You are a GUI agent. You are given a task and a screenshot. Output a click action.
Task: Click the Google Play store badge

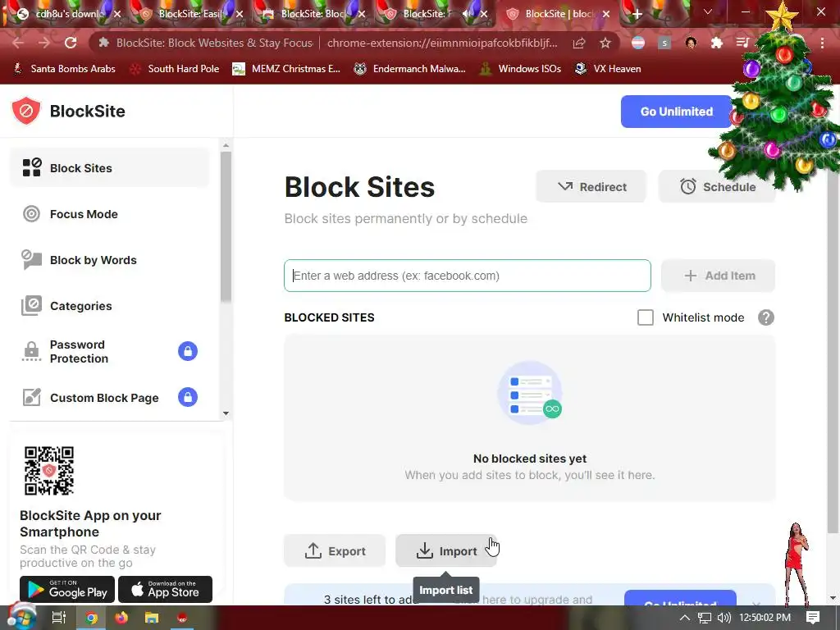click(x=67, y=589)
